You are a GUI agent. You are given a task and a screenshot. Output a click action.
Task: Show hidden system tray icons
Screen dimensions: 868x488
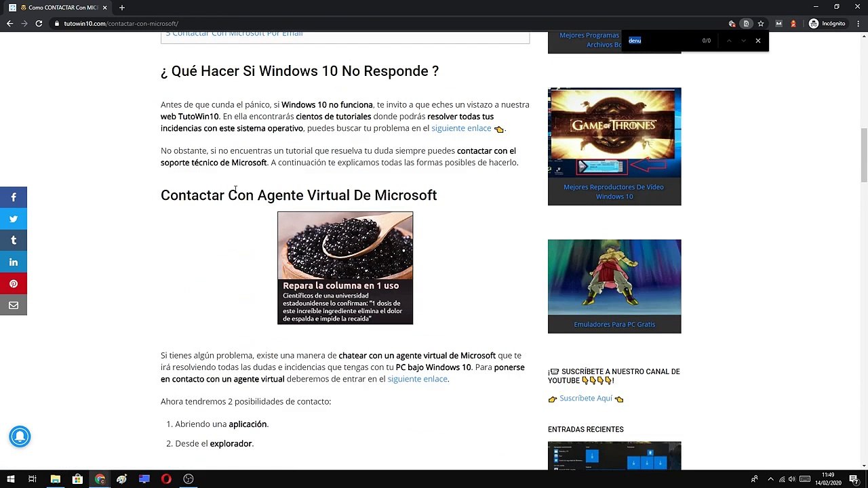pyautogui.click(x=770, y=479)
